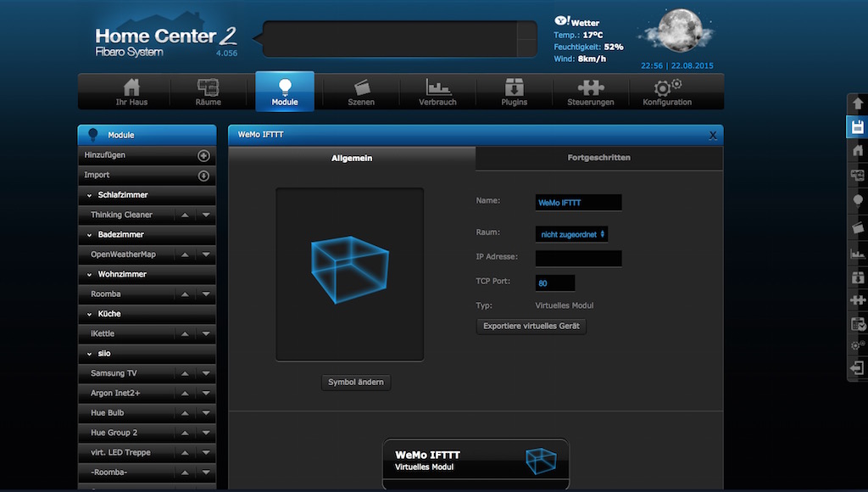Move Samsung TV module down with arrow
Screen dimensions: 868x492
[206, 373]
